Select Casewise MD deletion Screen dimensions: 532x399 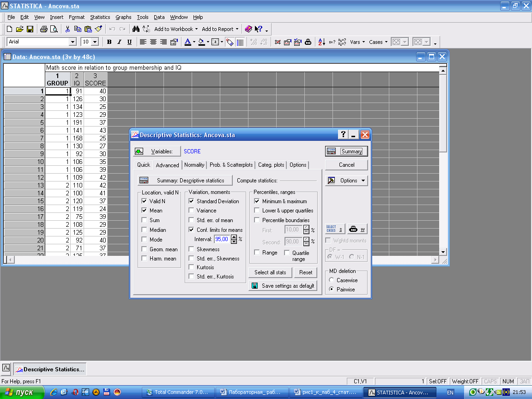point(332,280)
